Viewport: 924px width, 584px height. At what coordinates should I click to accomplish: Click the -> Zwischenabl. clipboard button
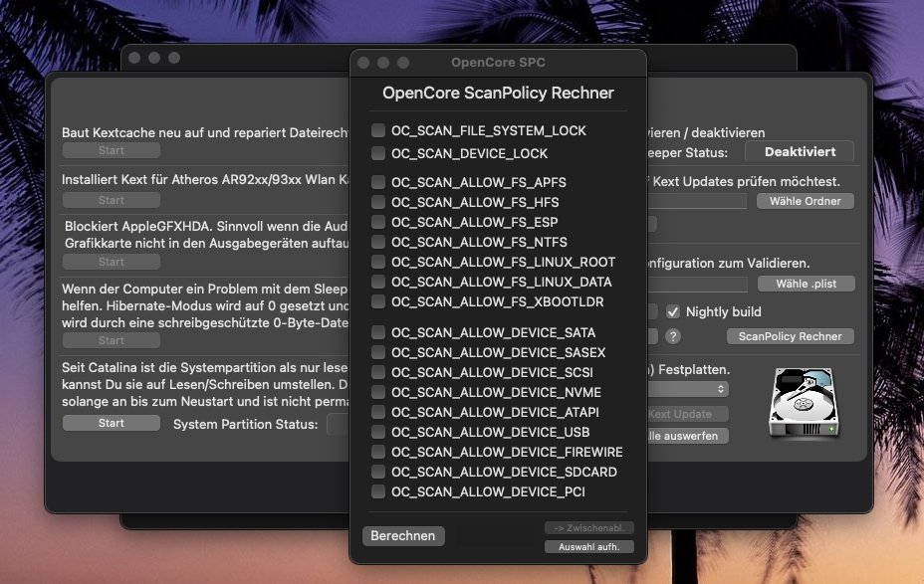coord(588,528)
